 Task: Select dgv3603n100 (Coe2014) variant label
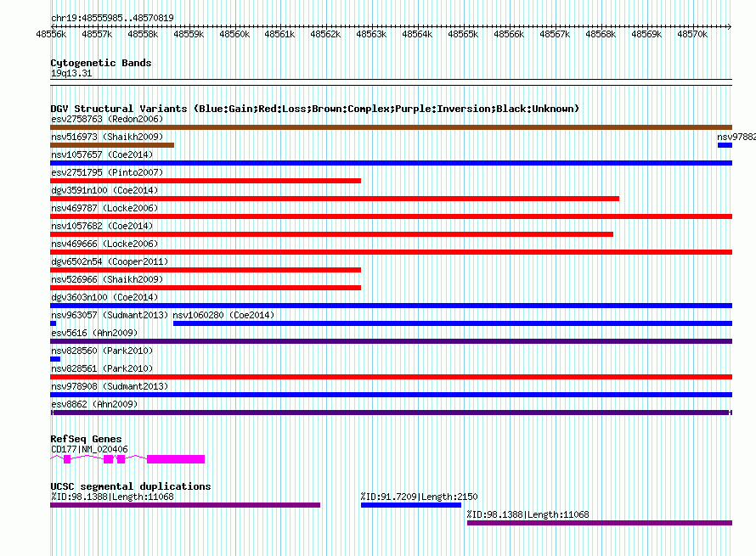pos(104,297)
